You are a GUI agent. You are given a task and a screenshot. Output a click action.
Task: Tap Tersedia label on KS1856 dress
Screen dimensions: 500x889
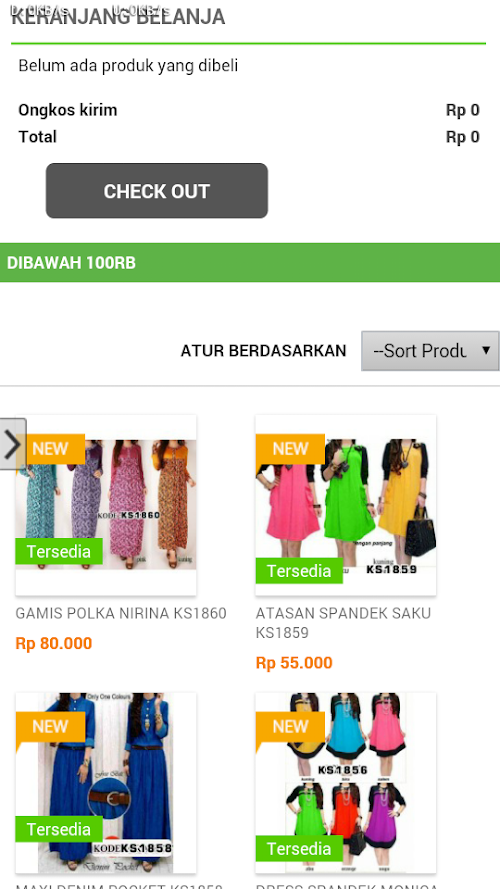[299, 848]
